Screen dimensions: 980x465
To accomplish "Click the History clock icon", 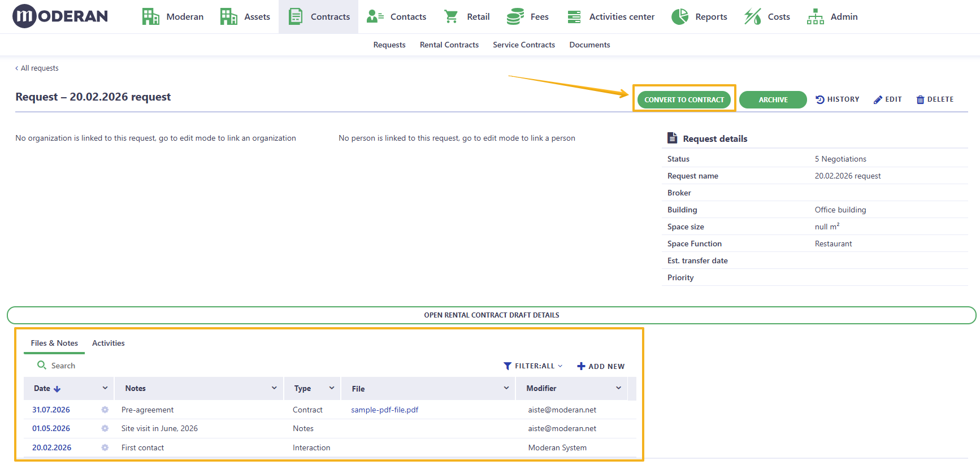I will (819, 99).
